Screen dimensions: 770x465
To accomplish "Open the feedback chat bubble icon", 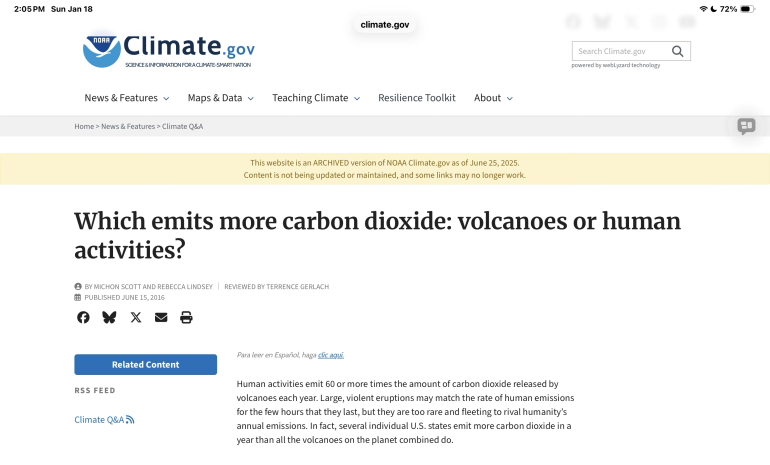I will point(746,126).
